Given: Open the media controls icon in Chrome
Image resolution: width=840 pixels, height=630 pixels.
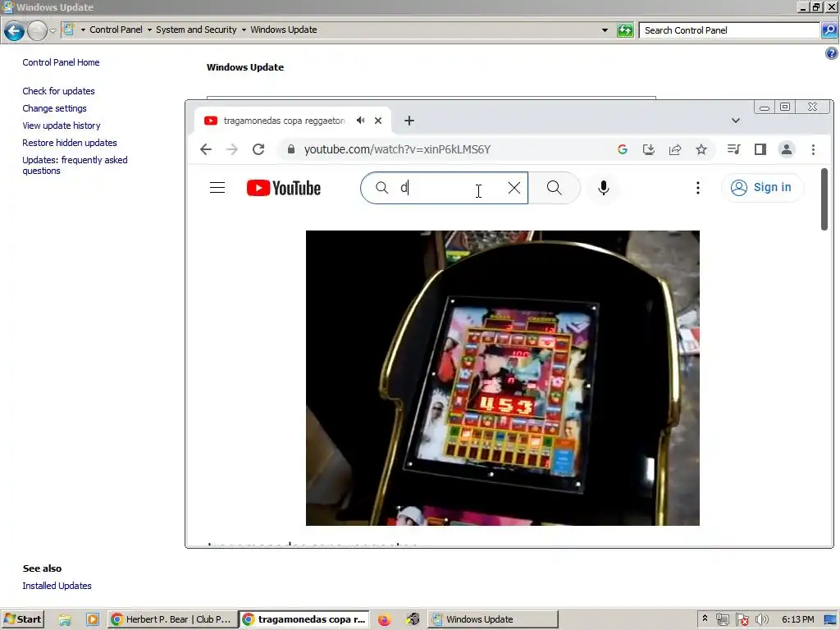Looking at the screenshot, I should (733, 149).
